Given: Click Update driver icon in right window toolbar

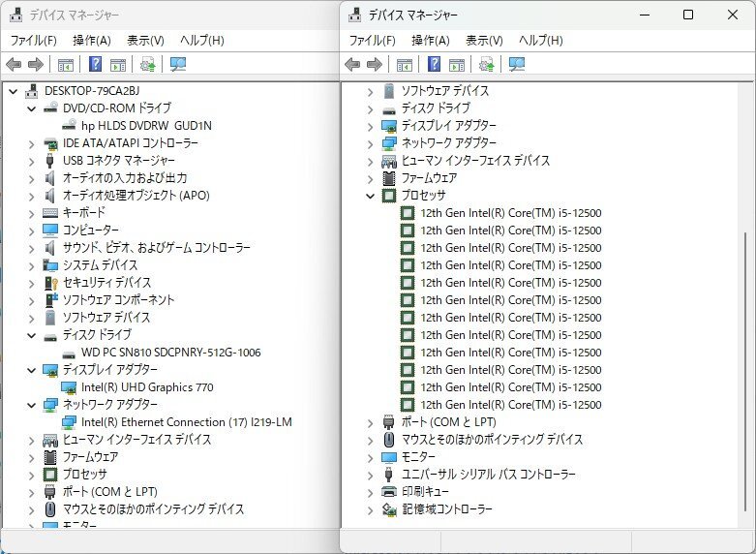Looking at the screenshot, I should [x=487, y=64].
